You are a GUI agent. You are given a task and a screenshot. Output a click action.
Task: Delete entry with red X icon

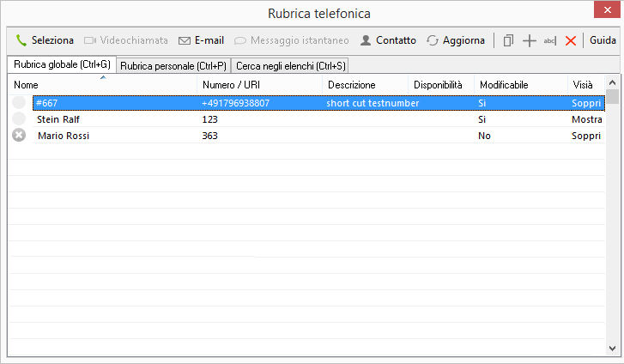click(571, 40)
